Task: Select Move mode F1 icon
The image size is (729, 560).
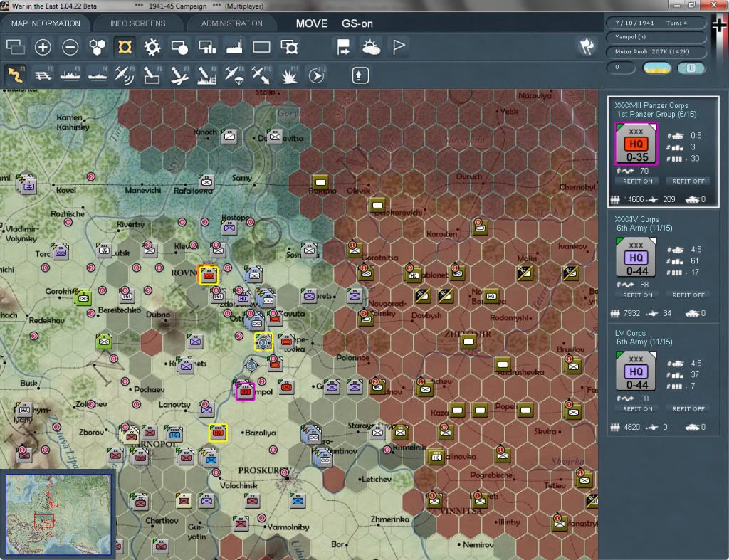Action: pos(16,75)
